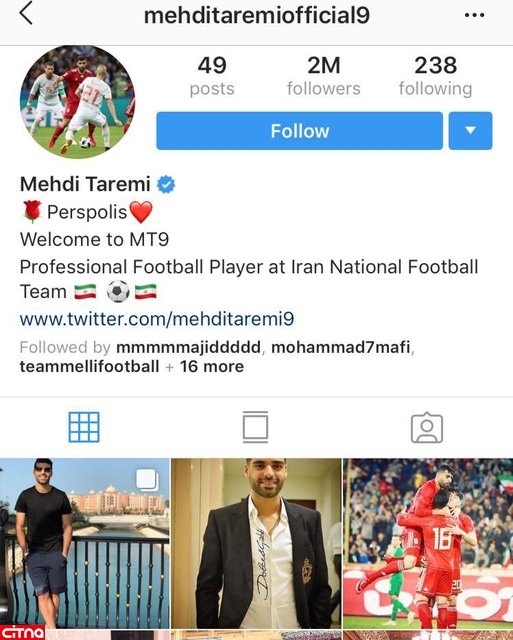View the 238 following list

coord(435,76)
